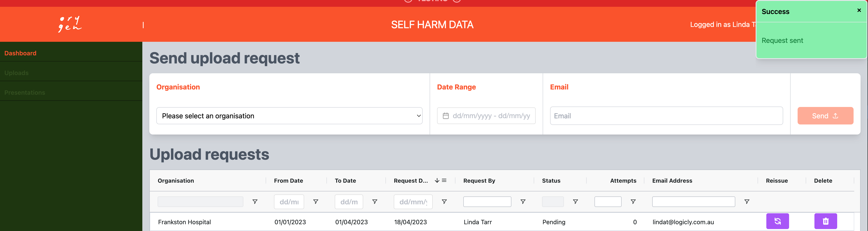Click the Status filter input
868x231 pixels.
coord(553,202)
